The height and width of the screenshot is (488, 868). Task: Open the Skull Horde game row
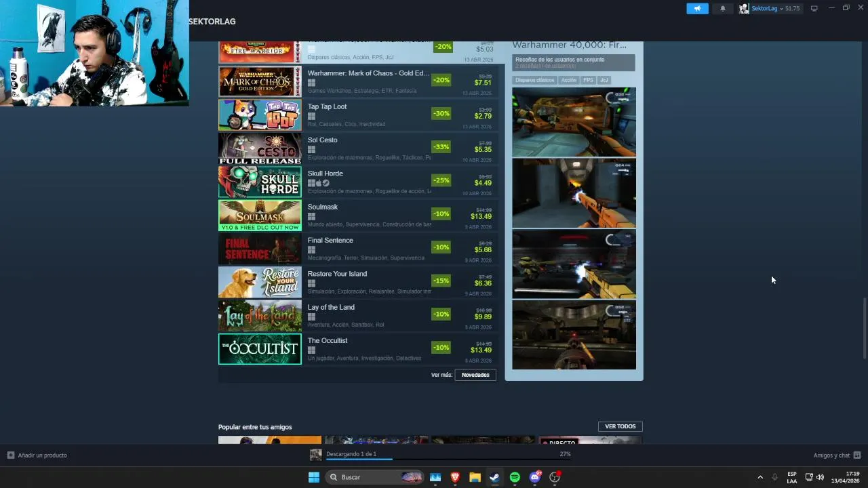pyautogui.click(x=358, y=182)
